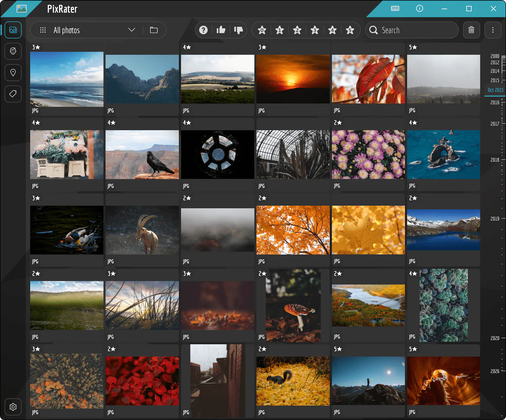This screenshot has width=506, height=420.
Task: Click the thumbs down rating icon
Action: pyautogui.click(x=238, y=30)
